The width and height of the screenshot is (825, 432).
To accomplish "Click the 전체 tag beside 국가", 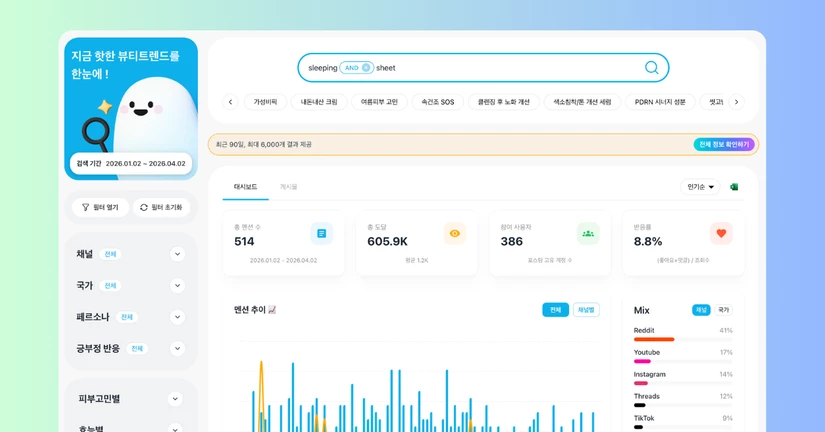I will point(110,286).
